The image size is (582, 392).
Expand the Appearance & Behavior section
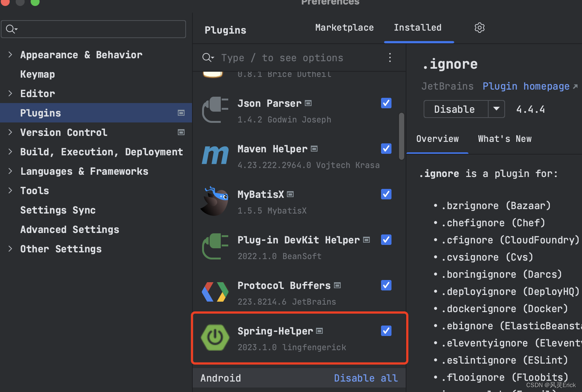point(10,55)
